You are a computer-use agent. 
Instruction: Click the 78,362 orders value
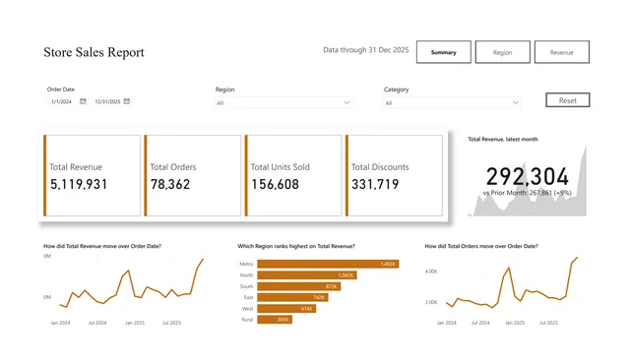pos(170,184)
